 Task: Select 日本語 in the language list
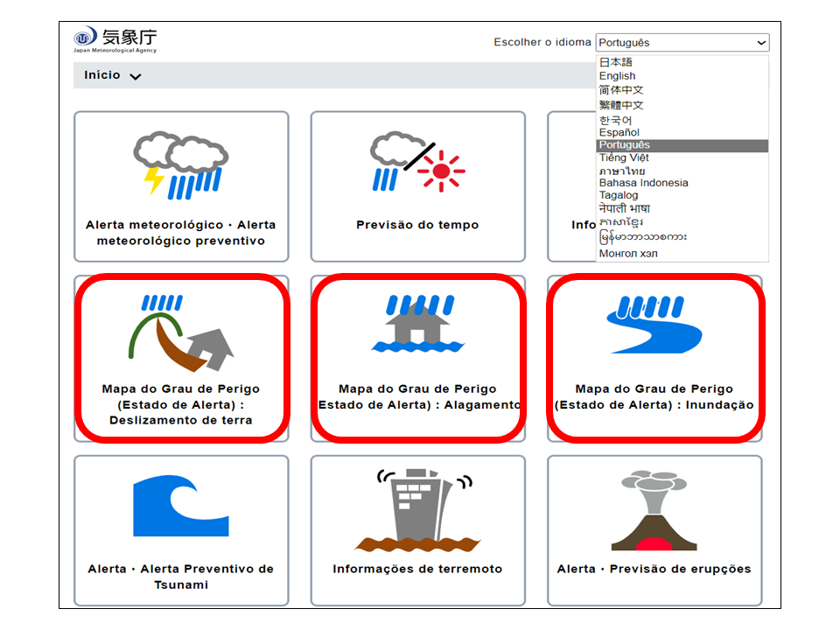[616, 63]
